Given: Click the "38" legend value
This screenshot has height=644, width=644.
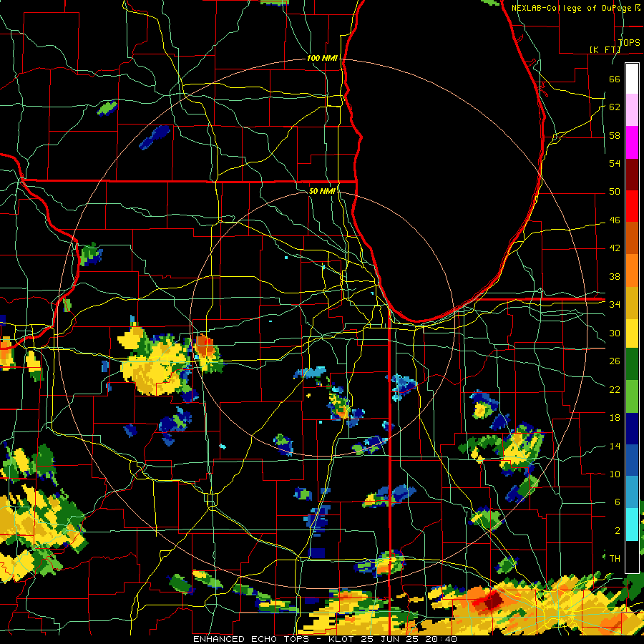Looking at the screenshot, I should pos(615,276).
